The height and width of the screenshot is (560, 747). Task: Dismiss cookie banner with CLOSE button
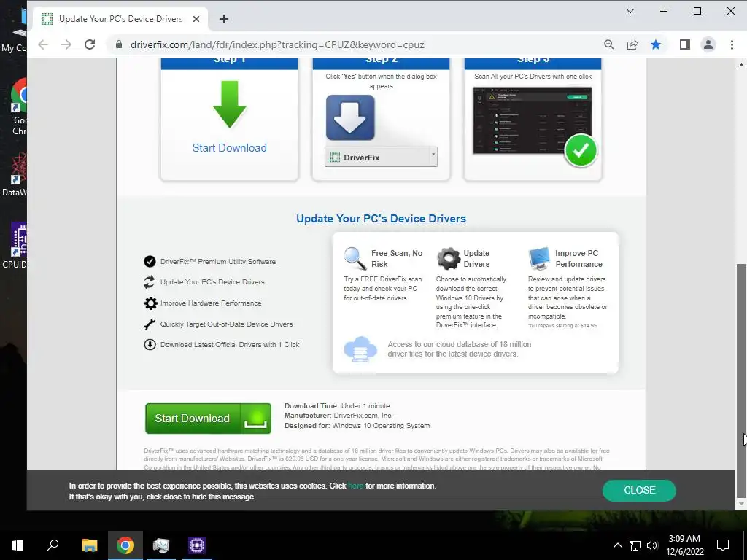pos(639,491)
